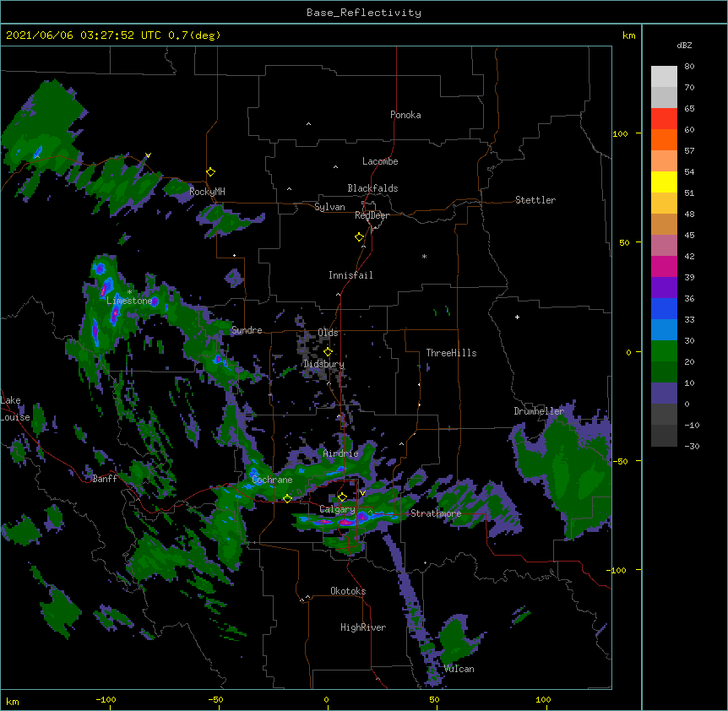Screen dimensions: 728x711
Task: Click the Stettler city label
Action: tap(535, 200)
